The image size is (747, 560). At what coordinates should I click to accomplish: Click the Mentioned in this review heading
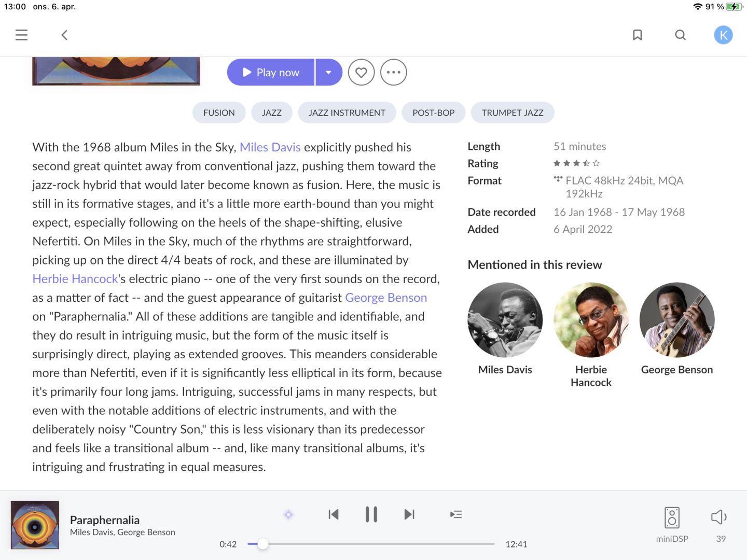[x=535, y=265]
